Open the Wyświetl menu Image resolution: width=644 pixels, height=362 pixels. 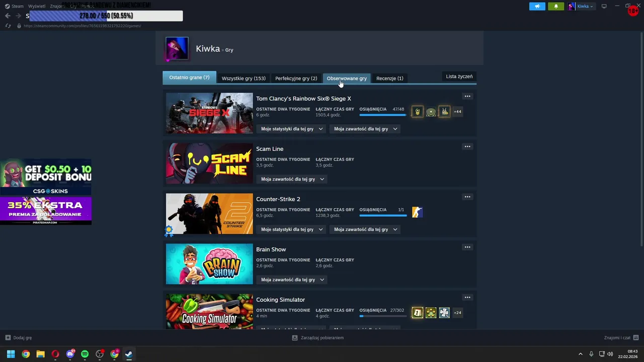click(x=37, y=7)
